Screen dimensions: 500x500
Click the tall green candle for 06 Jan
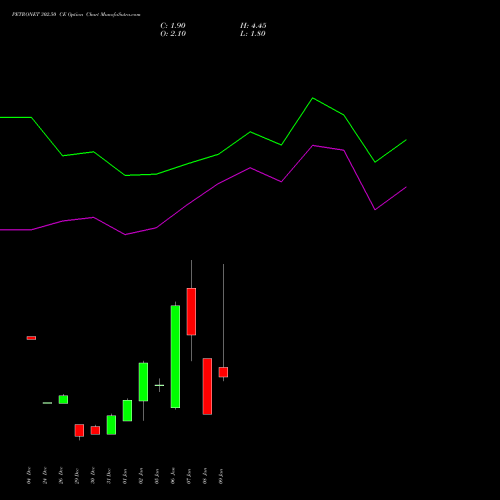click(175, 356)
